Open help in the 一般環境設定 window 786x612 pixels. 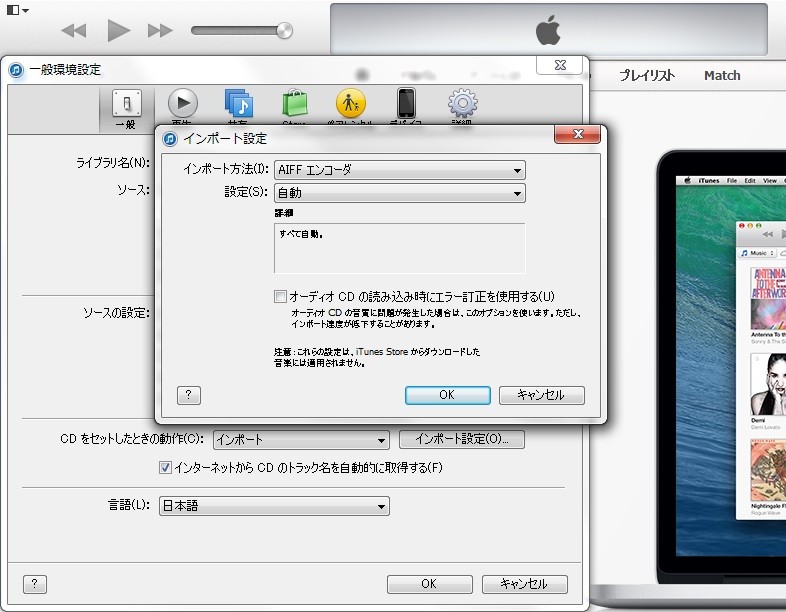pyautogui.click(x=35, y=584)
